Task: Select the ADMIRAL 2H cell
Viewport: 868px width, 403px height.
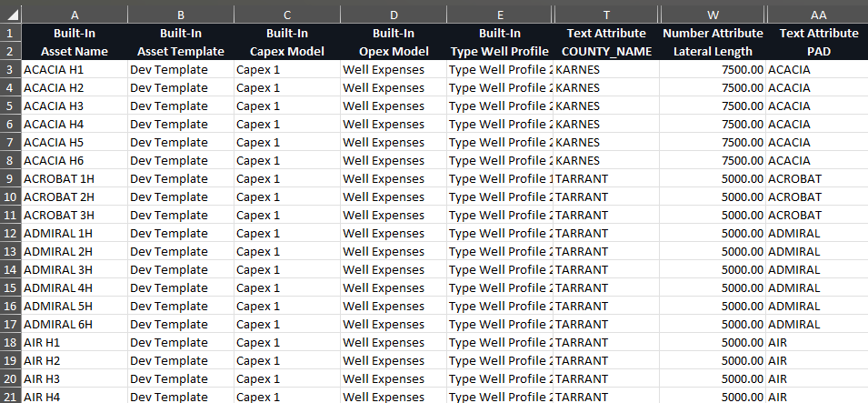Action: click(x=75, y=252)
